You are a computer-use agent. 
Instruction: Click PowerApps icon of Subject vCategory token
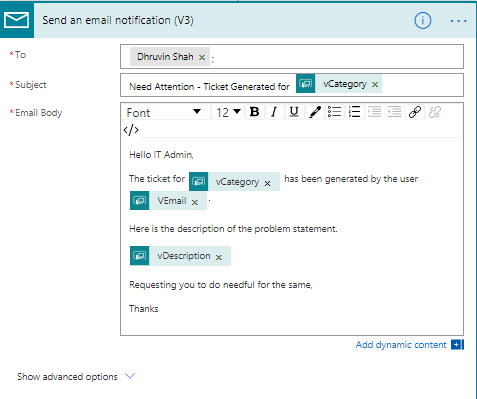tap(305, 83)
